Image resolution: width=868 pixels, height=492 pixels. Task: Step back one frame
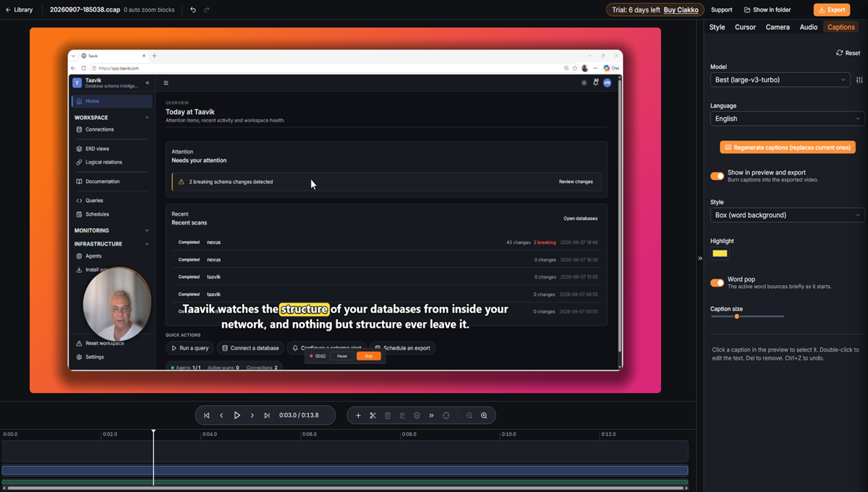pyautogui.click(x=221, y=415)
